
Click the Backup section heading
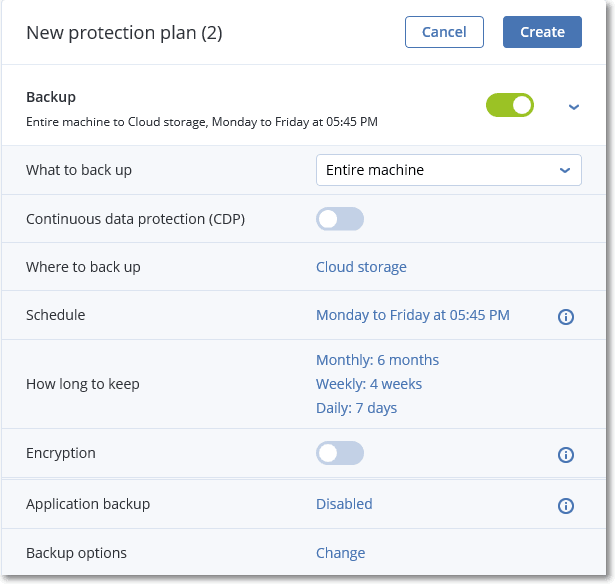click(51, 97)
